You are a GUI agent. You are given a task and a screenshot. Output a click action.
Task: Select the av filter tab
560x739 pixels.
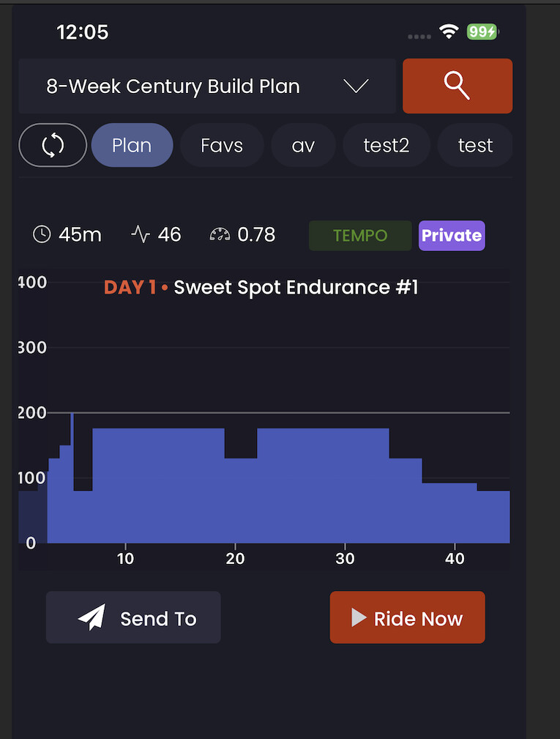click(x=303, y=145)
